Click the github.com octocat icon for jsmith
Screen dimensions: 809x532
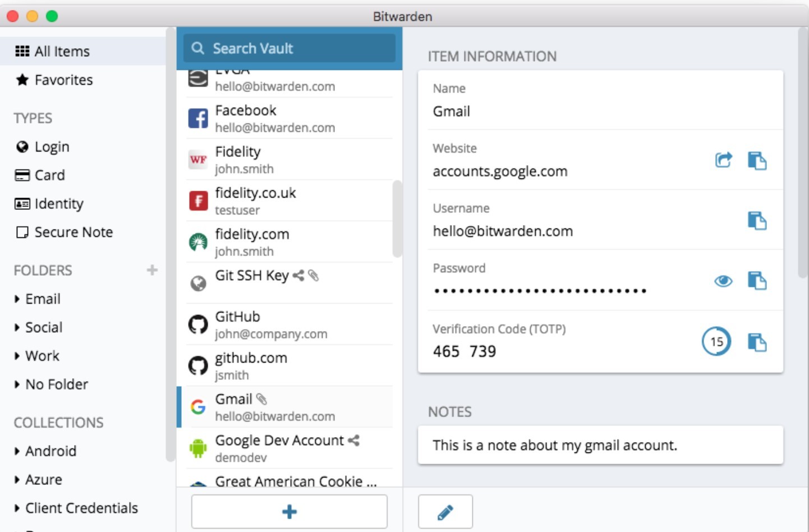[x=198, y=366]
